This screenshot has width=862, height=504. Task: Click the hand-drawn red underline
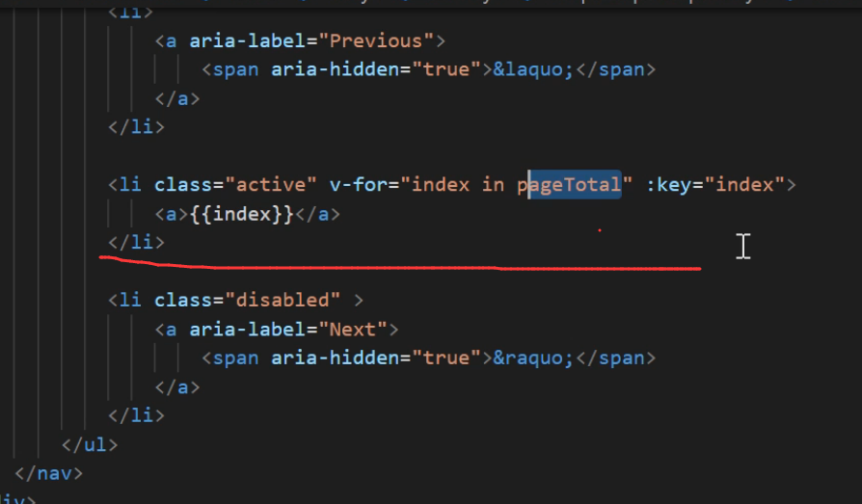click(386, 264)
